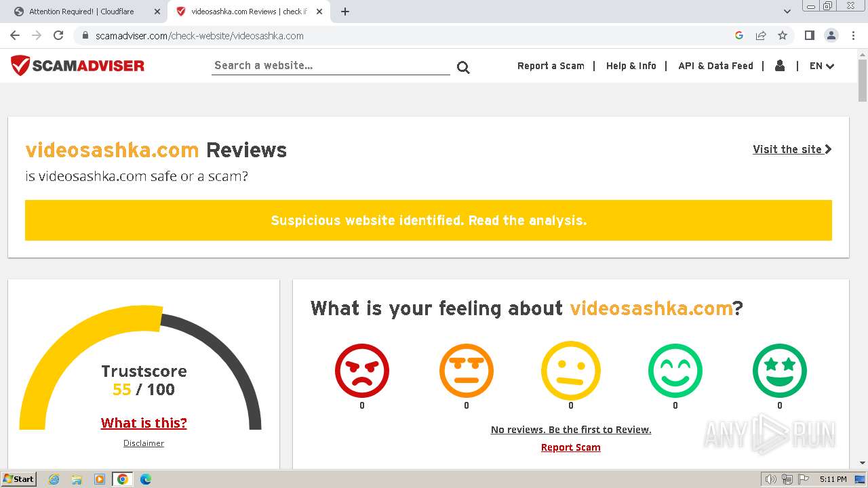The height and width of the screenshot is (488, 868).
Task: Close the videosashka.com Reviews tab
Action: 319,12
